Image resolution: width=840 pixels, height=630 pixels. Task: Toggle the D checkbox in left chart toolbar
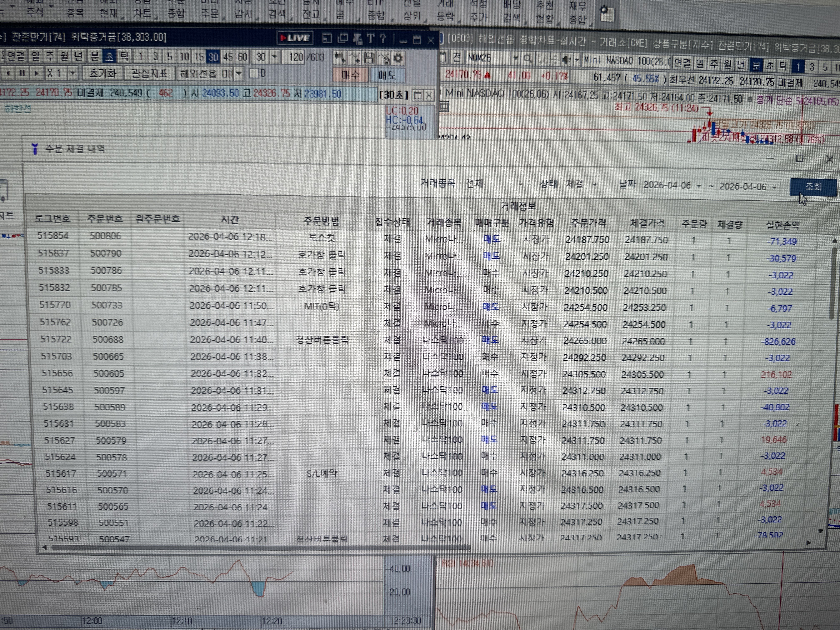[x=254, y=73]
